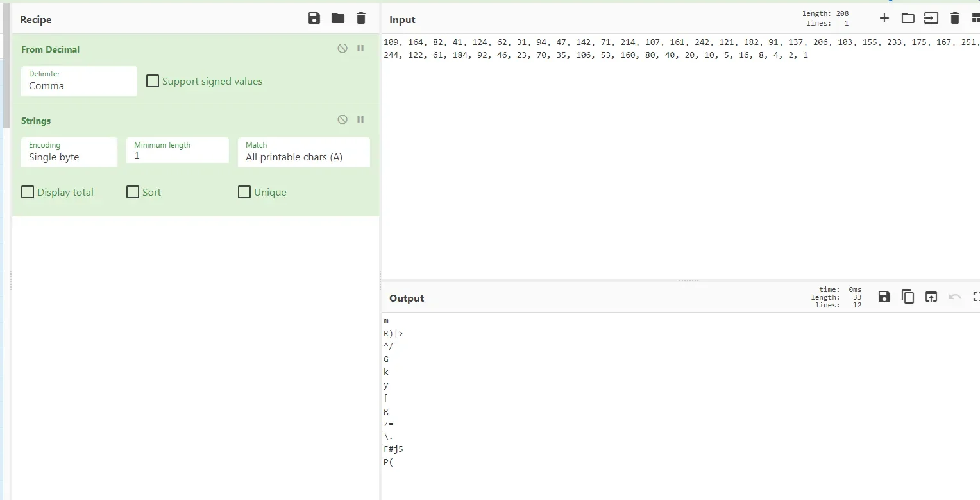Clear the recipe with trash icon
This screenshot has height=500, width=980.
(361, 19)
